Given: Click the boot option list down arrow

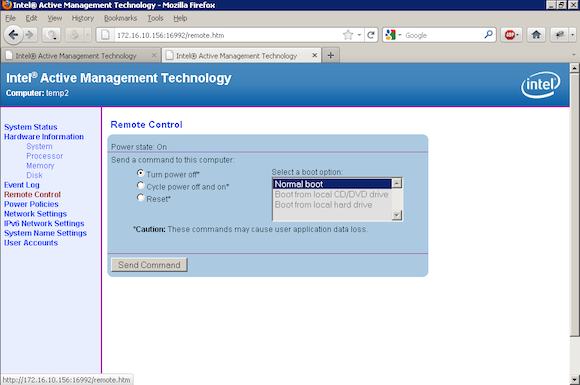Looking at the screenshot, I should (x=397, y=215).
